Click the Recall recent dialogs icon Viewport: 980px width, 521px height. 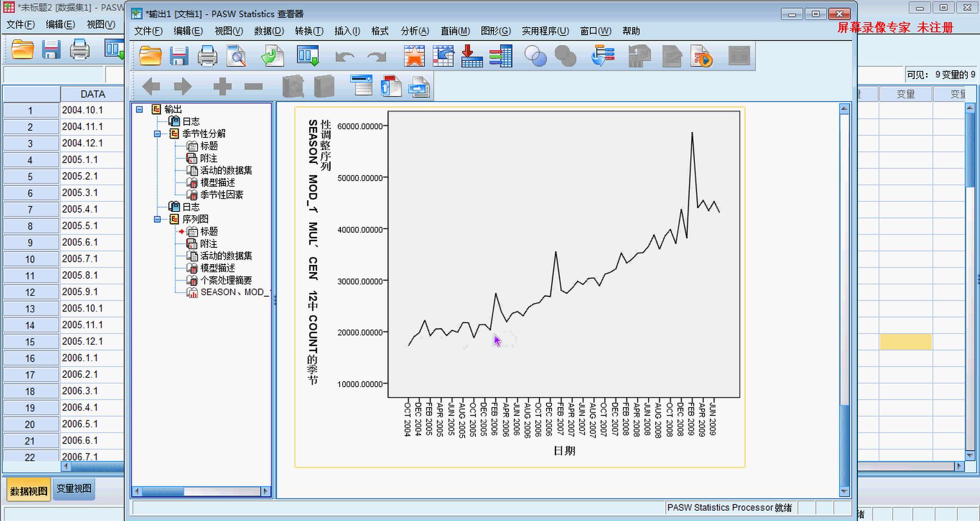(308, 56)
